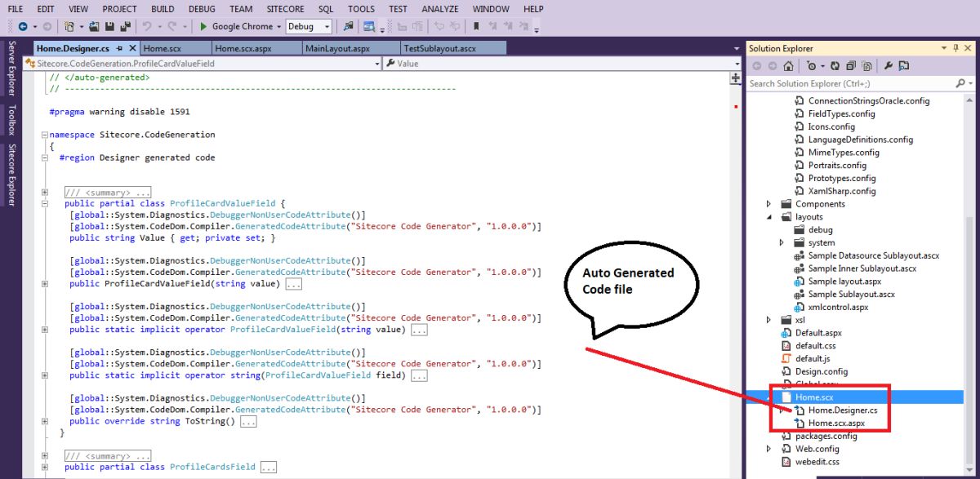This screenshot has height=479, width=980.
Task: Click Properties wrench icon in Solution Explorer
Action: 888,66
